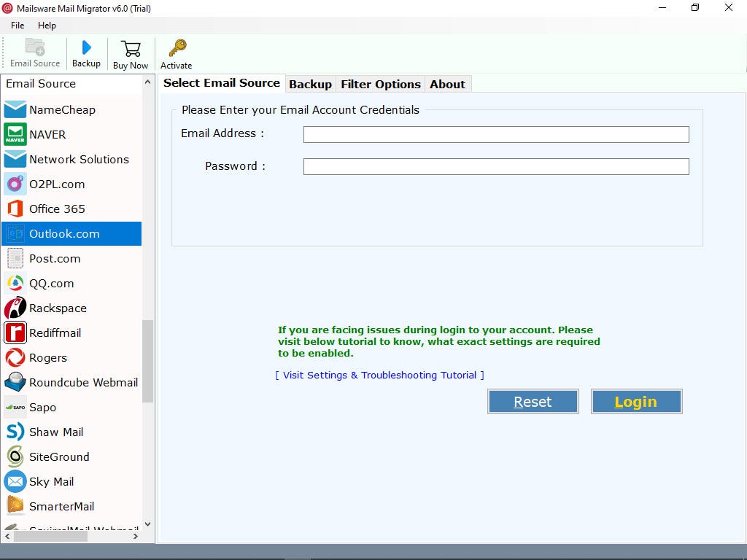Open the File menu
Viewport: 747px width, 560px height.
point(18,26)
